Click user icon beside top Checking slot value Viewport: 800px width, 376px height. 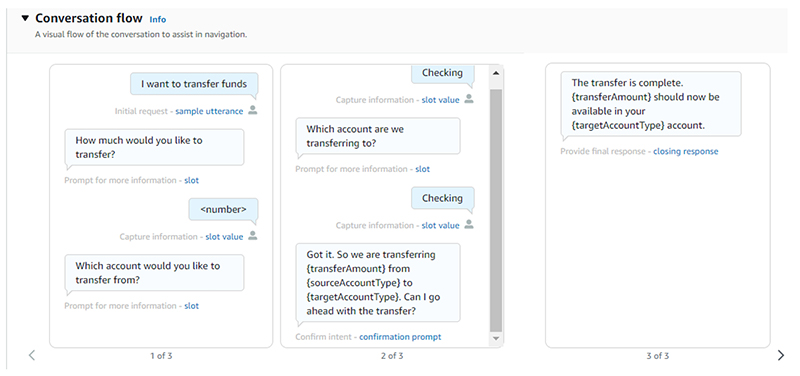point(469,99)
